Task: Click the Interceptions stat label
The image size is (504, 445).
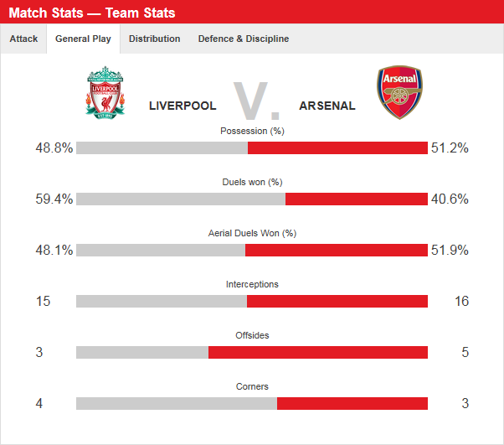Action: (252, 284)
